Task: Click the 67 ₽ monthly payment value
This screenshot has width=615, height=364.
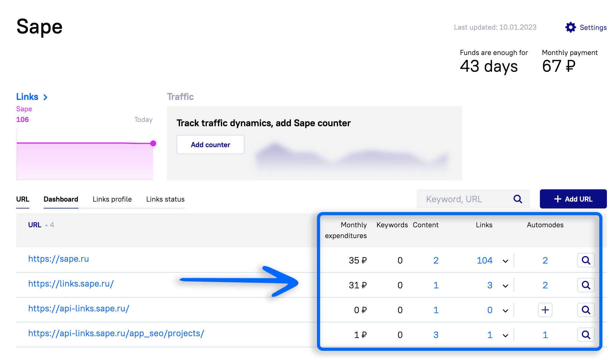Action: coord(559,66)
